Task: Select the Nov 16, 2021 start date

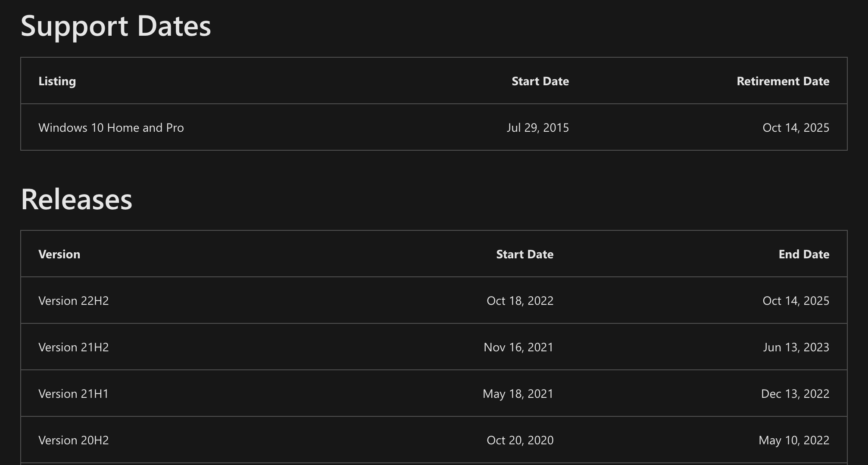Action: [518, 347]
